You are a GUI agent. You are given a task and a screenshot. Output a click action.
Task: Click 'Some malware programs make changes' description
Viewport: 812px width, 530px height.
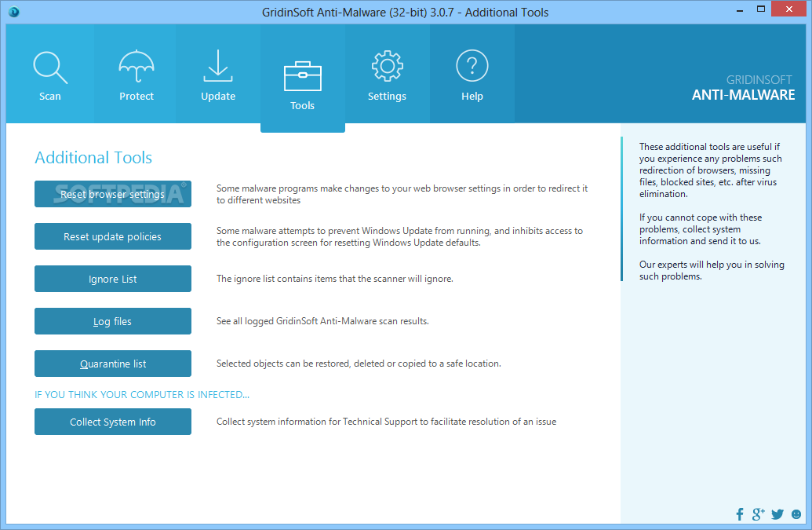402,194
